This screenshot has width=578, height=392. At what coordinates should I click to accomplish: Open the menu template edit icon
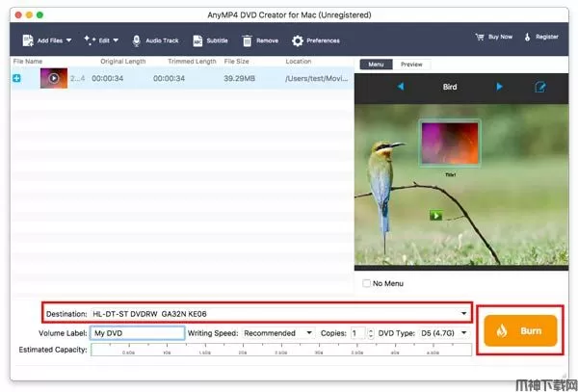[541, 87]
